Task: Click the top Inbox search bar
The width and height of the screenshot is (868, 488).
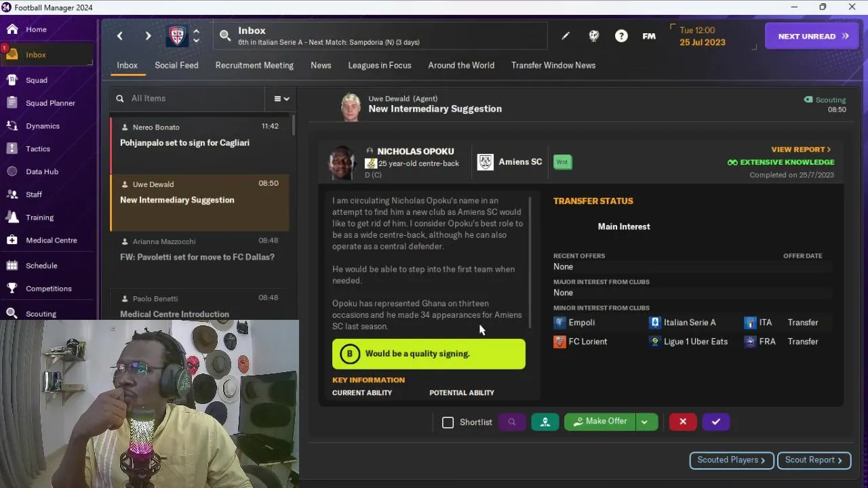Action: 380,36
